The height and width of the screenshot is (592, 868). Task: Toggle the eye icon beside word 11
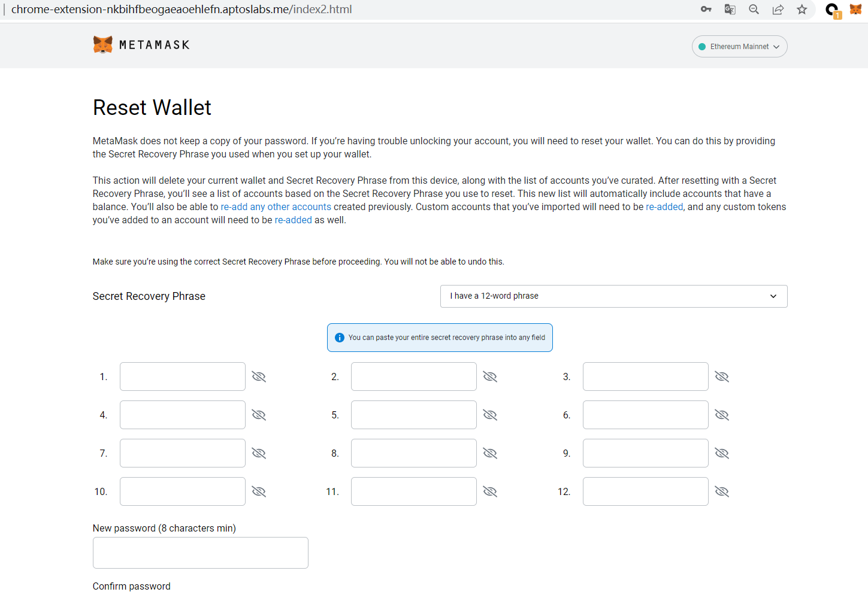click(490, 491)
